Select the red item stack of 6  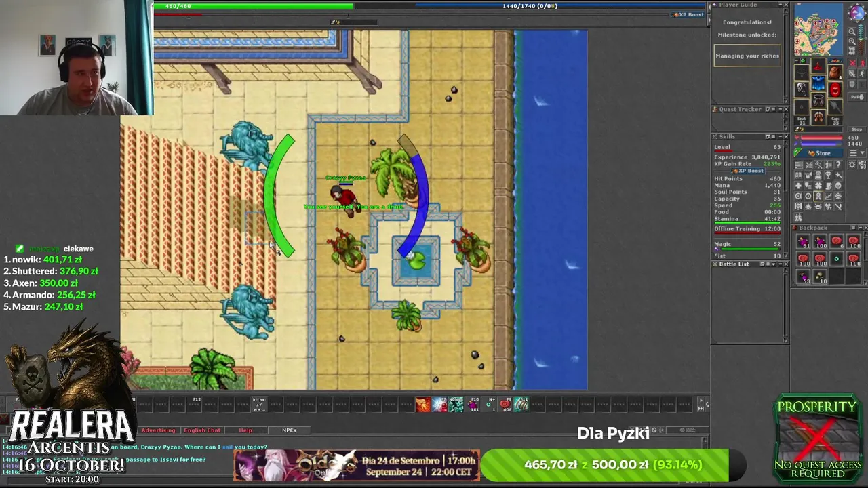click(837, 241)
